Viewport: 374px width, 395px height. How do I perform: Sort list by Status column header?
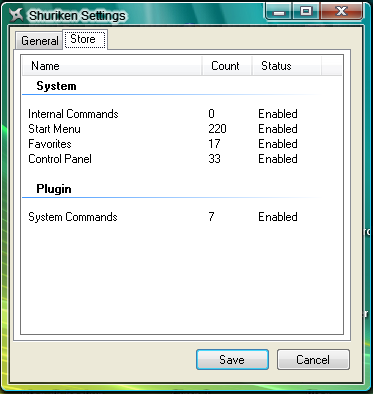(287, 66)
